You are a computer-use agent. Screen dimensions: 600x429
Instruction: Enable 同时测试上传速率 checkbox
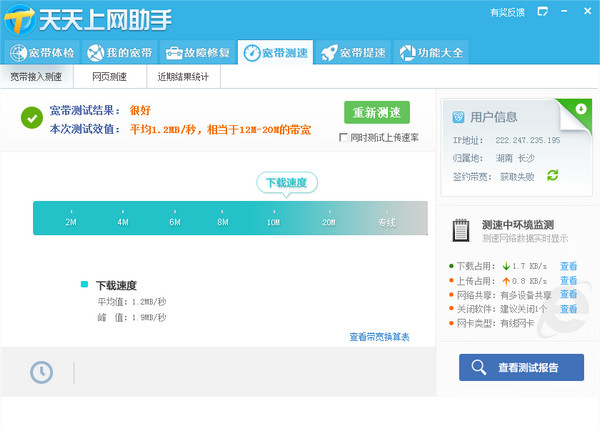[343, 137]
